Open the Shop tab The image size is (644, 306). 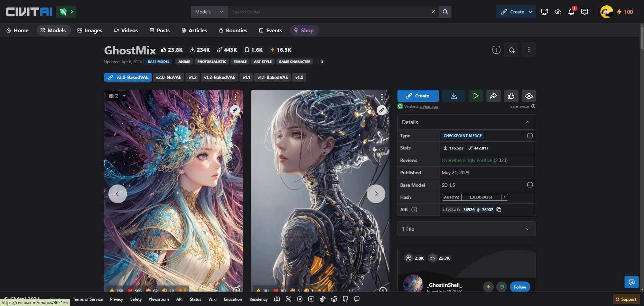coord(304,30)
